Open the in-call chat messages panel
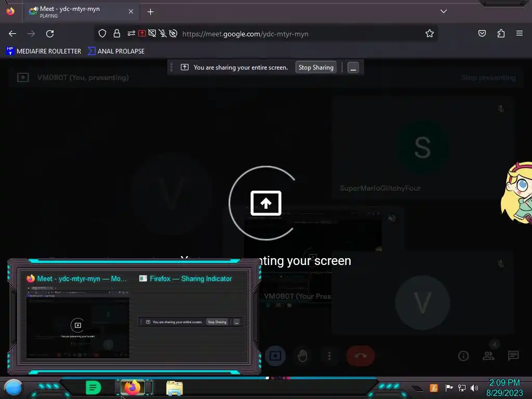The image size is (532, 399). click(x=513, y=355)
